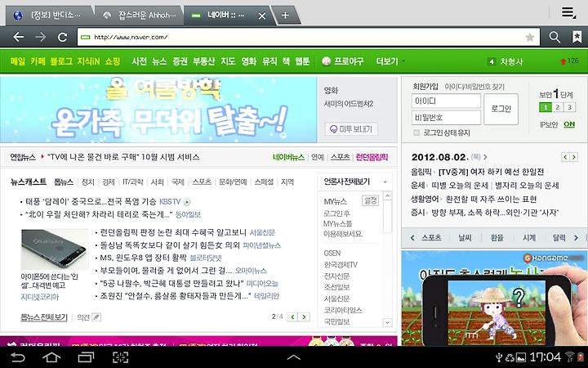Bookmark page with the star icon
588x368 pixels.
click(529, 37)
